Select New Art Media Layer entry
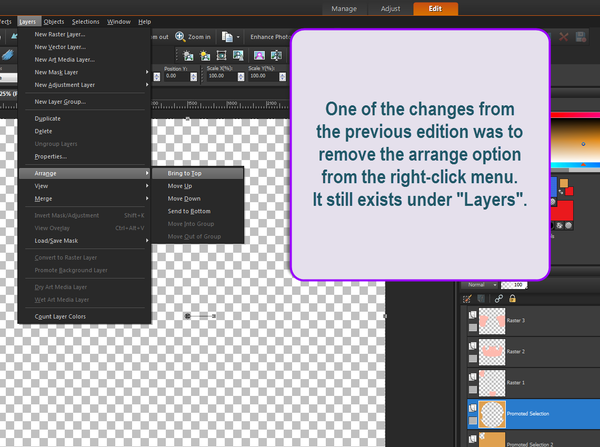The image size is (600, 447). pyautogui.click(x=84, y=60)
